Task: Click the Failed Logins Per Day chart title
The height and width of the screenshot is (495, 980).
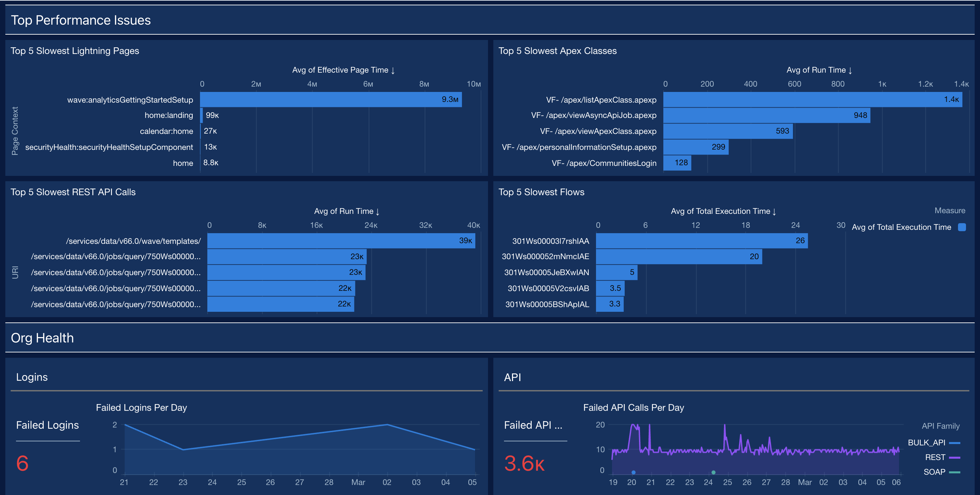Action: pyautogui.click(x=142, y=407)
